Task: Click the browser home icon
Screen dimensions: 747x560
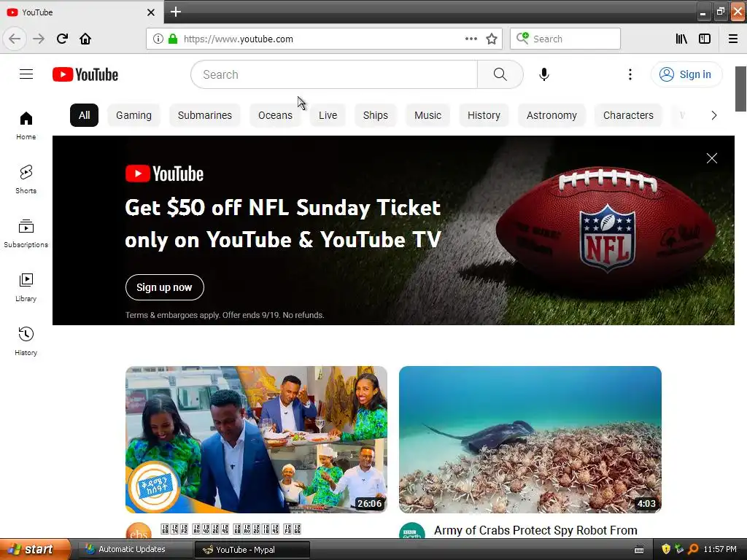Action: point(85,39)
